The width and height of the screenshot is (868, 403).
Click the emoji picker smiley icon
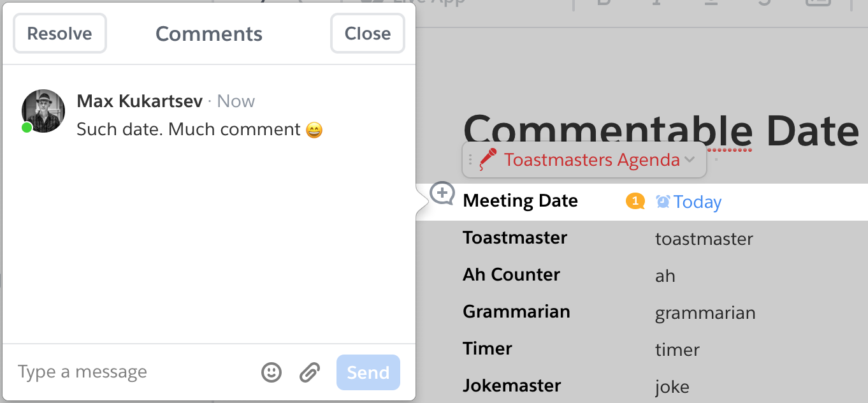click(x=271, y=372)
